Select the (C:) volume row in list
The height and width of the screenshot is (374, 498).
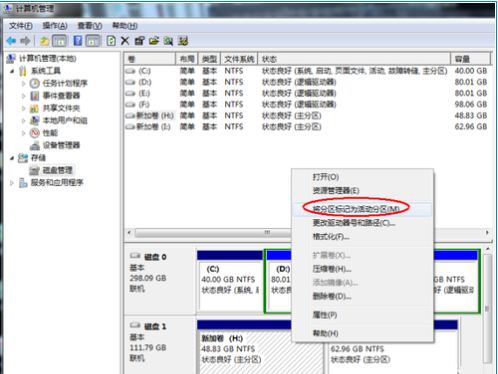pos(307,71)
